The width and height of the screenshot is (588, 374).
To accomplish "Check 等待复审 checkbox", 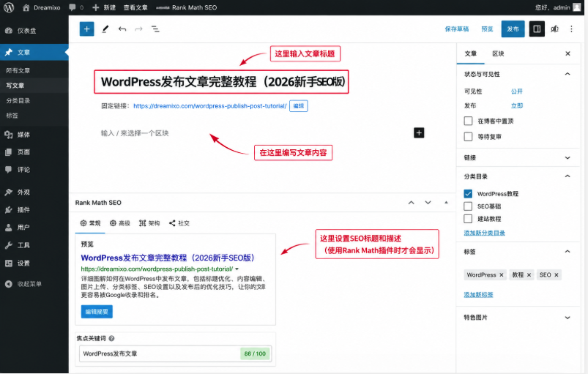I will tap(468, 136).
